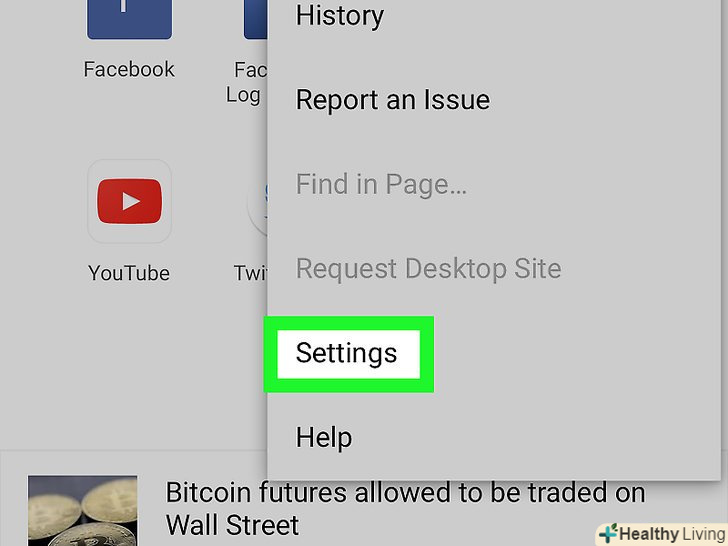
Task: Open the Bitcoin coins news thumbnail
Action: [83, 511]
